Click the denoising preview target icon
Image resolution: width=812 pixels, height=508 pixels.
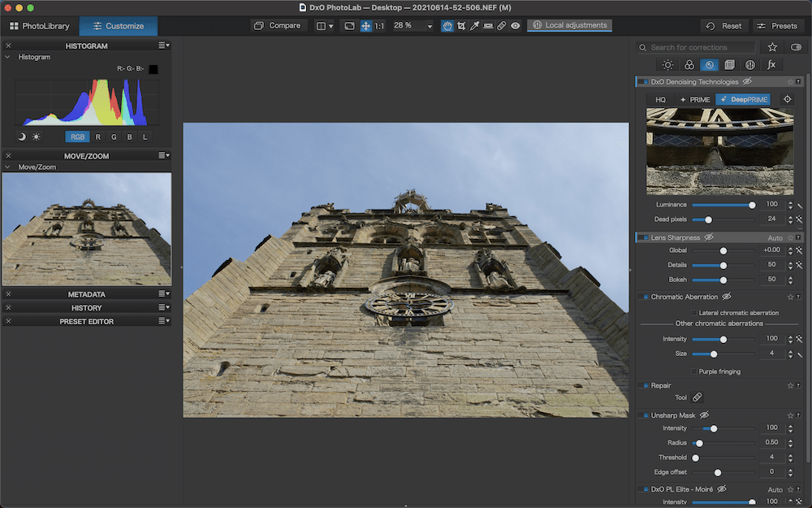click(786, 99)
